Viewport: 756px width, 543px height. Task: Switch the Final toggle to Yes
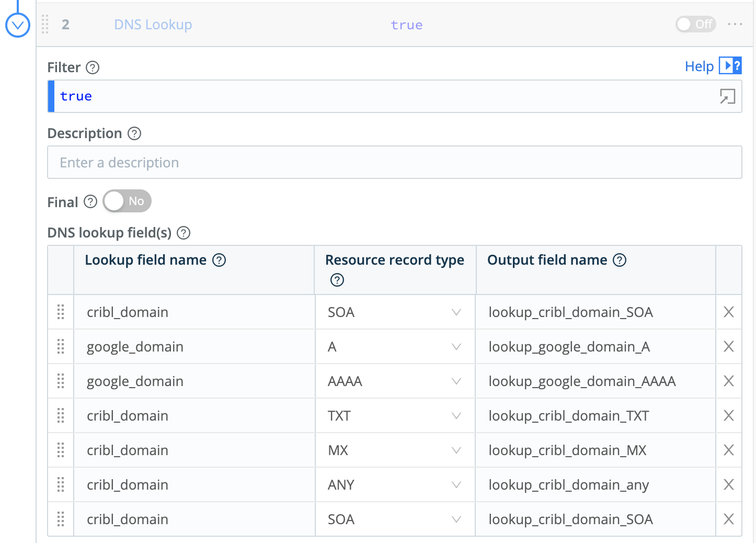(x=127, y=201)
